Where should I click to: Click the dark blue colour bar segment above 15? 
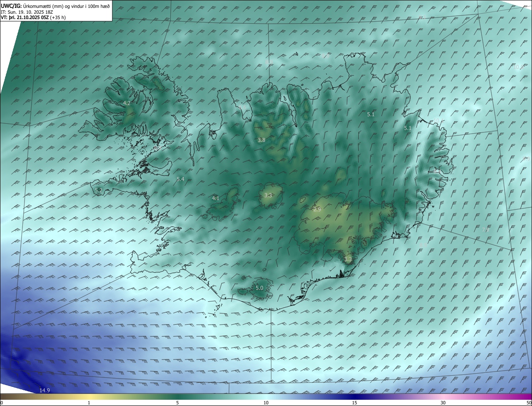click(355, 396)
